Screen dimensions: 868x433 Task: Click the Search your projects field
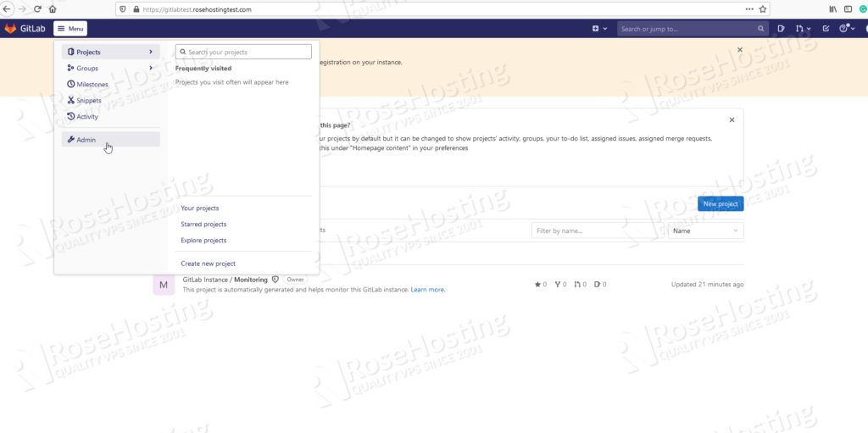pos(243,52)
